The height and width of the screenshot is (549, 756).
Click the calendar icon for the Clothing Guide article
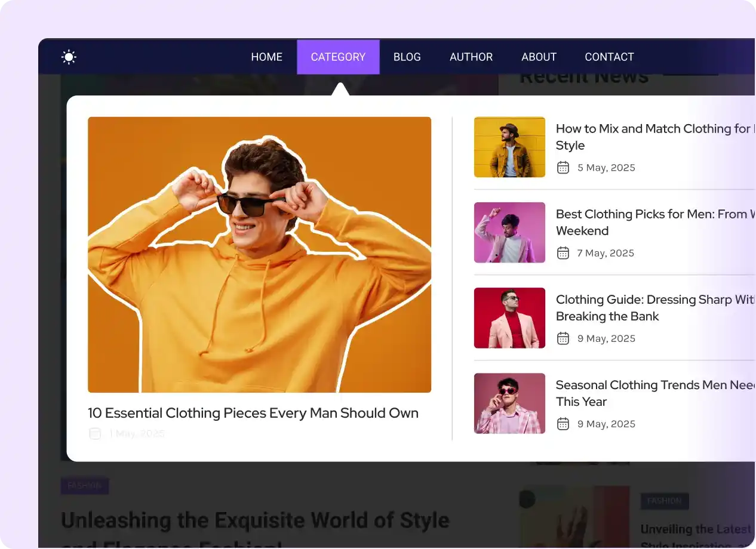point(563,338)
